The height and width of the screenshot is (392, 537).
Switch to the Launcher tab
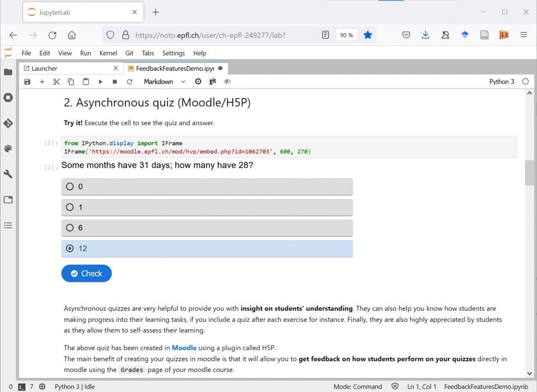tap(45, 68)
